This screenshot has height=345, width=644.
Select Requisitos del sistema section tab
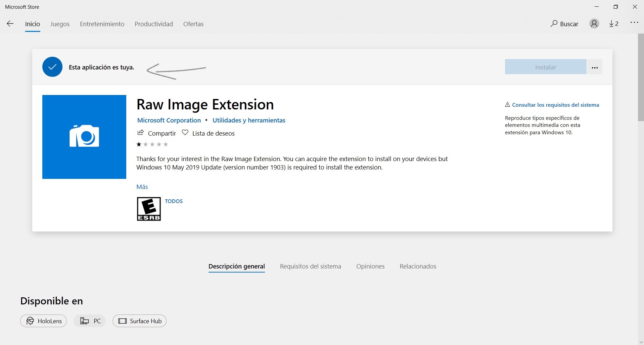(x=311, y=266)
